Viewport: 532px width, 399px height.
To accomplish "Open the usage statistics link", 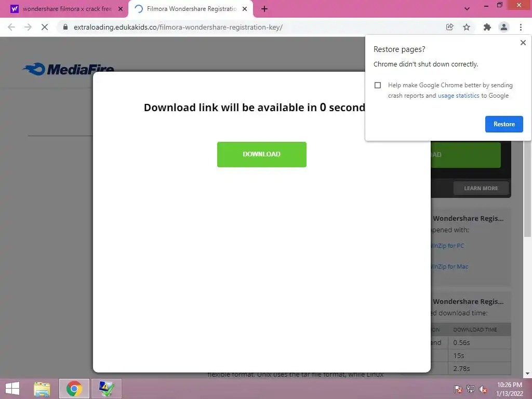I will (458, 96).
